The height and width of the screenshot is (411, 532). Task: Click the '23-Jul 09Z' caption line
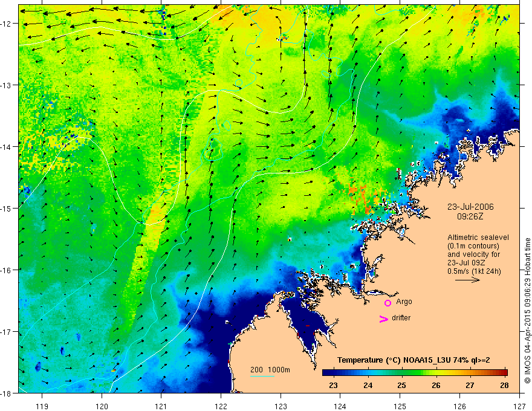(x=466, y=263)
